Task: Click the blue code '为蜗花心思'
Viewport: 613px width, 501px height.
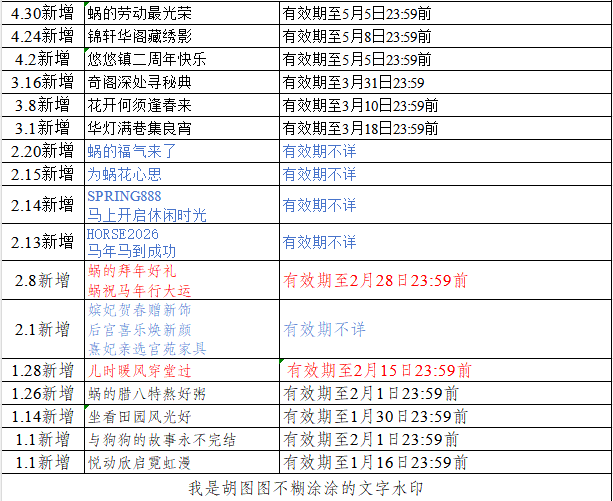Action: [124, 174]
